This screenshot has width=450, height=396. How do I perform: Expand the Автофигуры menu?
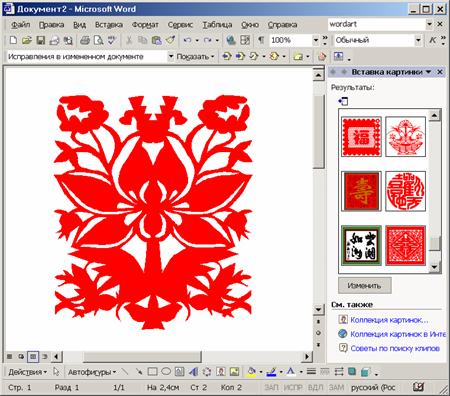pos(92,372)
